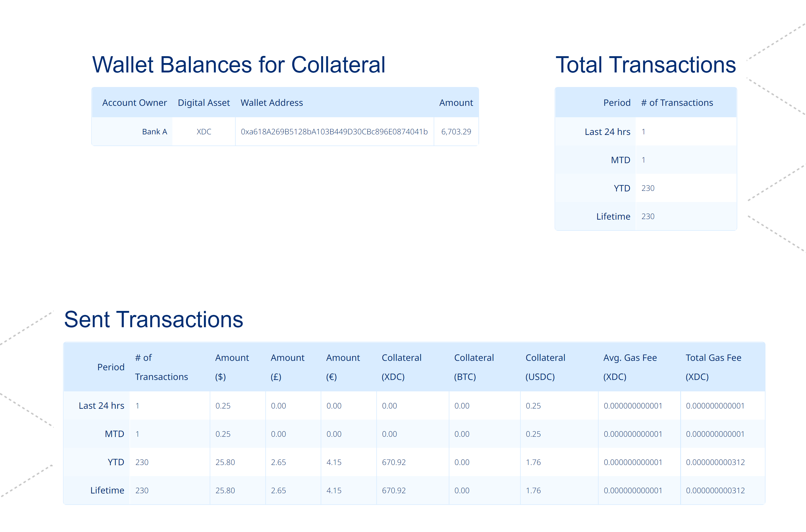
Task: Click YTD Collateral (XDC) value 670.92
Action: 394,462
